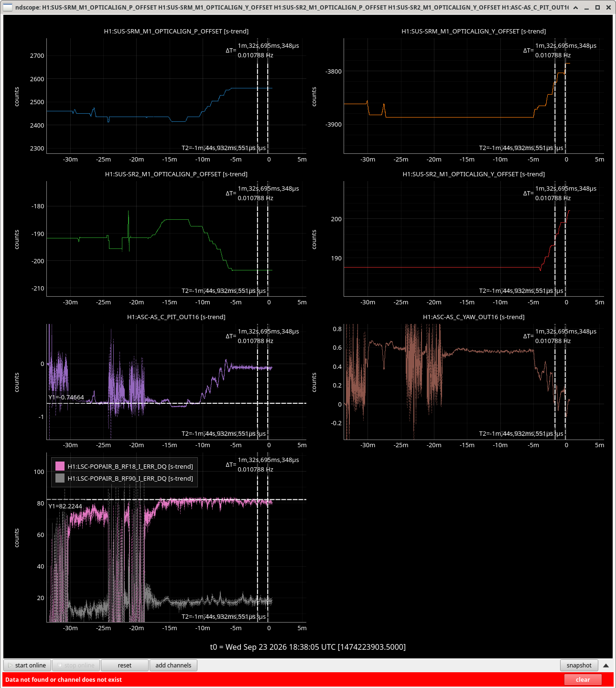616x688 pixels.
Task: Open the add channels dialog
Action: pyautogui.click(x=173, y=665)
